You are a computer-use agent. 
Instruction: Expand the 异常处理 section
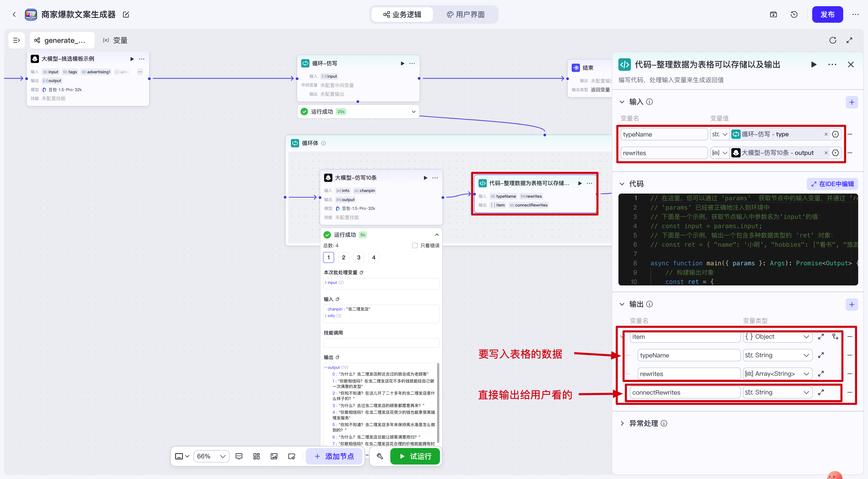[622, 423]
